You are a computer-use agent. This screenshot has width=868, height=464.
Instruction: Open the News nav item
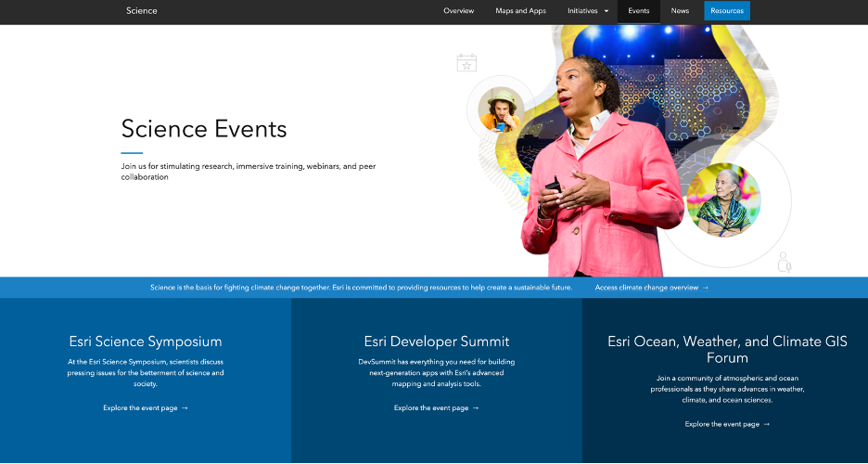[x=680, y=11]
